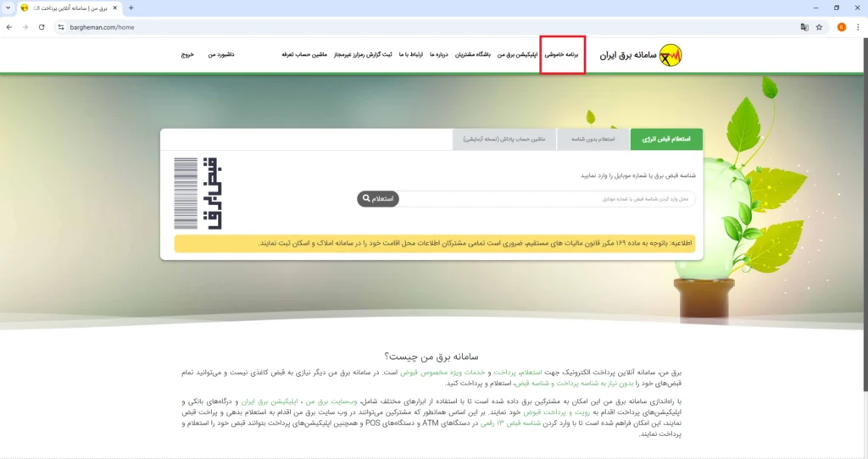The width and height of the screenshot is (868, 459).
Task: Reload the page with the refresh icon
Action: (42, 27)
